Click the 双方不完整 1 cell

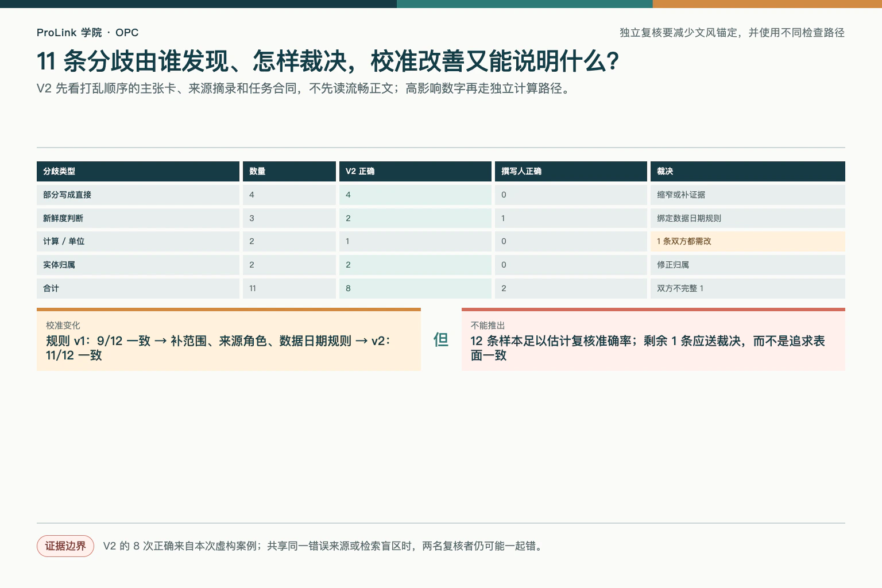tap(748, 288)
